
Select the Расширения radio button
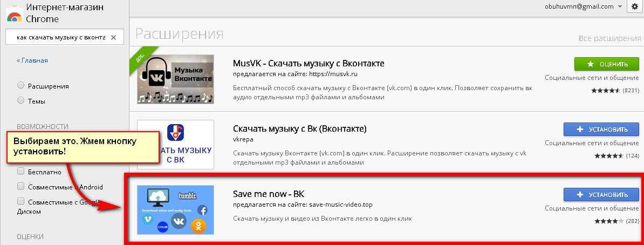point(20,85)
